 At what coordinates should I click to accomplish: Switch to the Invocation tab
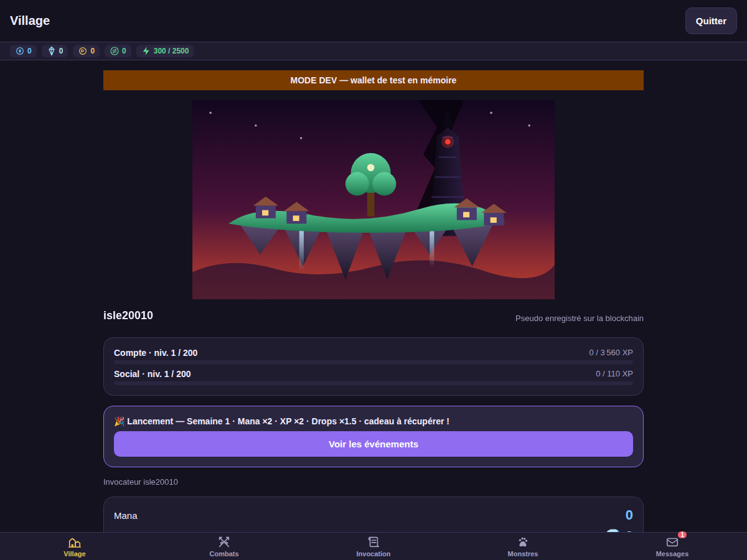pos(374,547)
